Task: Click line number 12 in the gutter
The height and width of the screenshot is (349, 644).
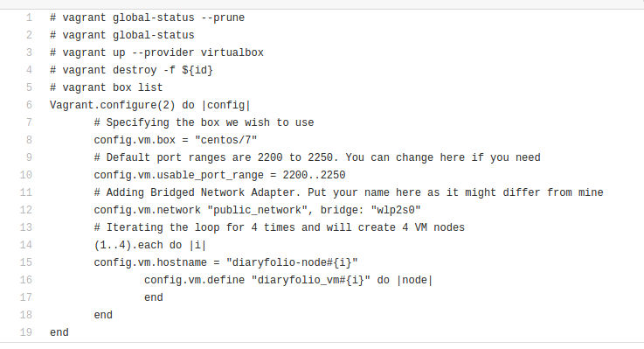Action: click(x=26, y=210)
